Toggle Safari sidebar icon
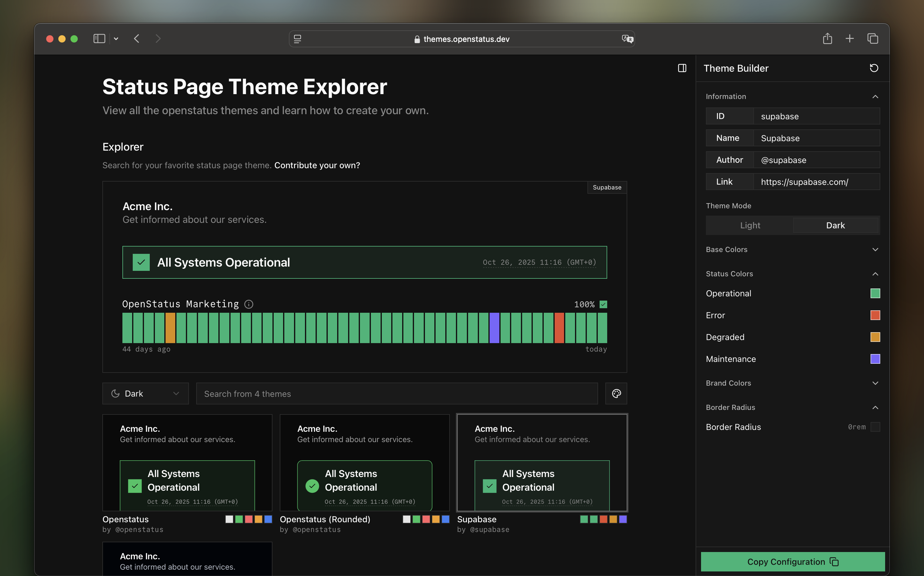 click(99, 39)
